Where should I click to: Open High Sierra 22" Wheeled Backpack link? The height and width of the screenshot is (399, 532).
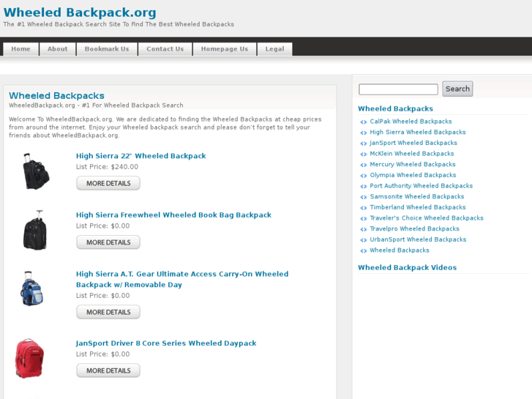pyautogui.click(x=141, y=156)
